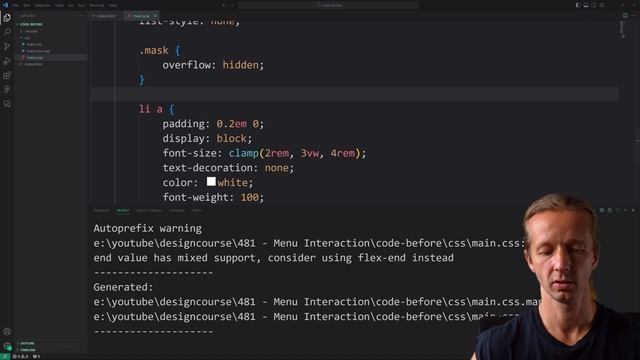Click the 'end value has mixed support' line
The image size is (640, 360).
(x=273, y=258)
